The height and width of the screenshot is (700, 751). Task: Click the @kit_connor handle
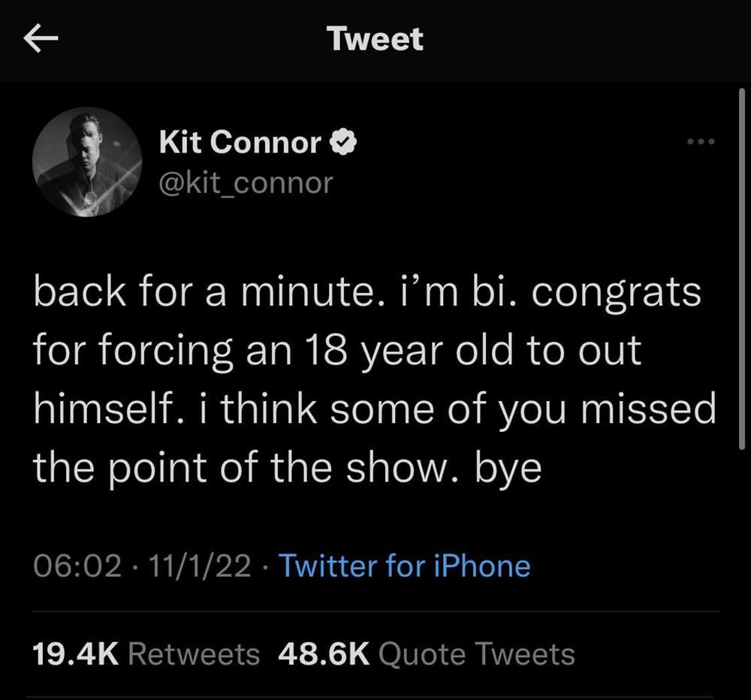(x=246, y=183)
